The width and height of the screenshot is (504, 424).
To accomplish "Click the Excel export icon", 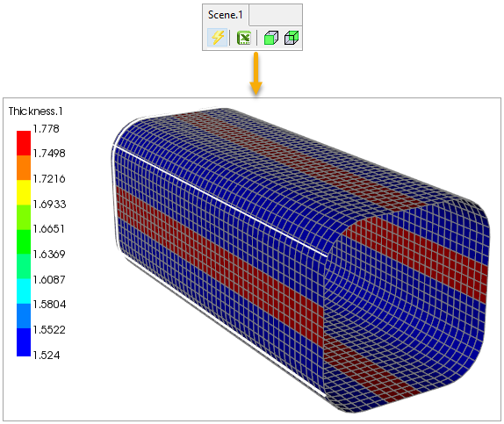I will click(x=243, y=38).
